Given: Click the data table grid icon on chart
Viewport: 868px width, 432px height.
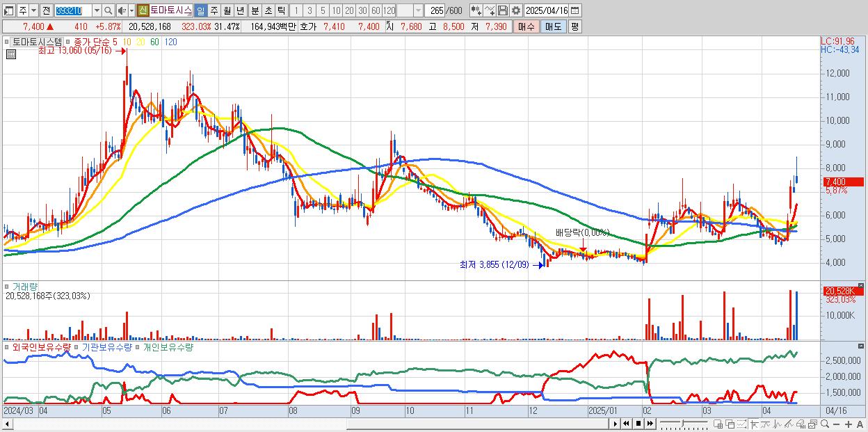Looking at the screenshot, I should (10, 54).
